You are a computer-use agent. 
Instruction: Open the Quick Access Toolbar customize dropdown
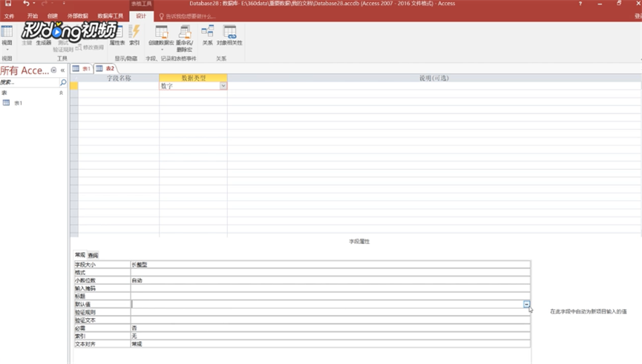[64, 3]
